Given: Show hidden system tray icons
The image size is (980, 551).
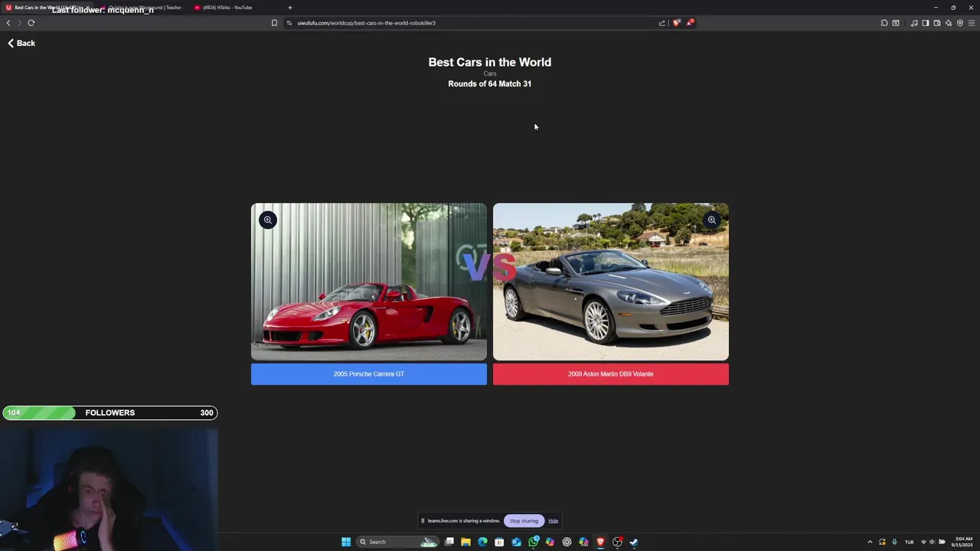Looking at the screenshot, I should [x=870, y=542].
